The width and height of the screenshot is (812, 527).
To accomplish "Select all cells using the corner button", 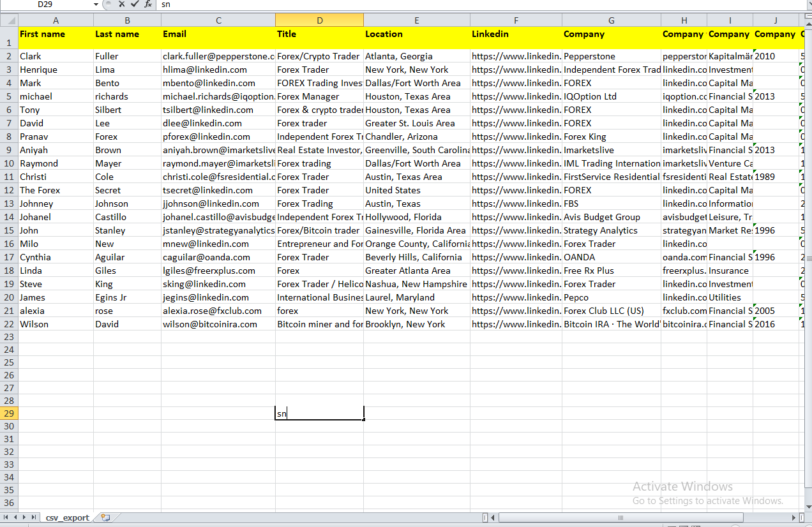I will [10, 20].
